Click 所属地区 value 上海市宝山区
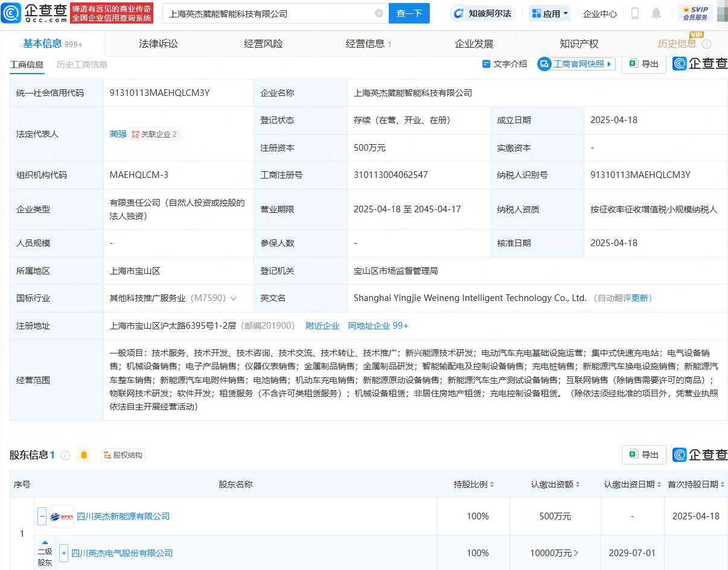The image size is (728, 570). 135,271
